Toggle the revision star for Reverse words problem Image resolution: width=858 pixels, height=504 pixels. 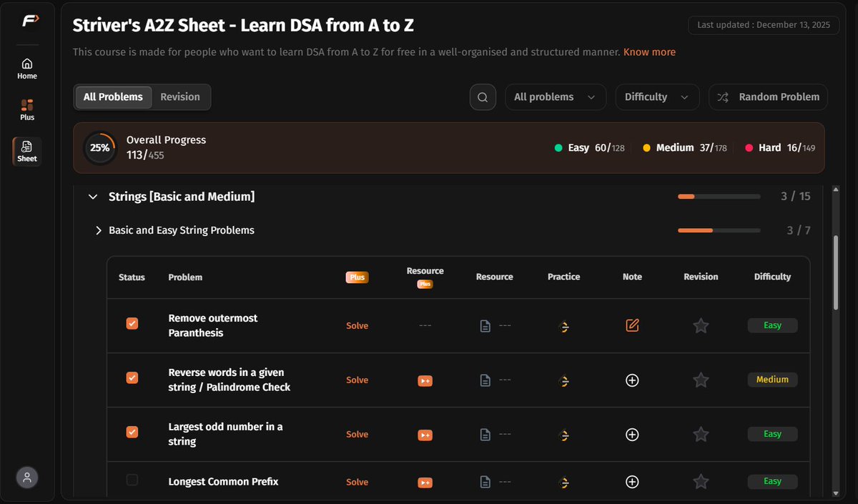click(701, 380)
